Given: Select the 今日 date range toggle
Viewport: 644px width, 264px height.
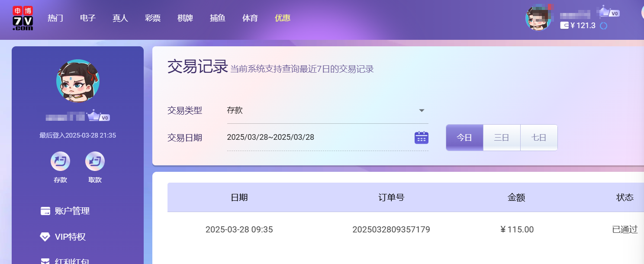Looking at the screenshot, I should click(464, 138).
